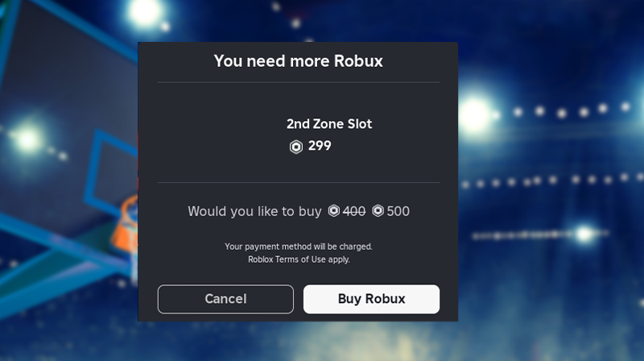Click the bright stadium light left of dialog
Viewport: 644px width, 361px height.
(x=27, y=139)
